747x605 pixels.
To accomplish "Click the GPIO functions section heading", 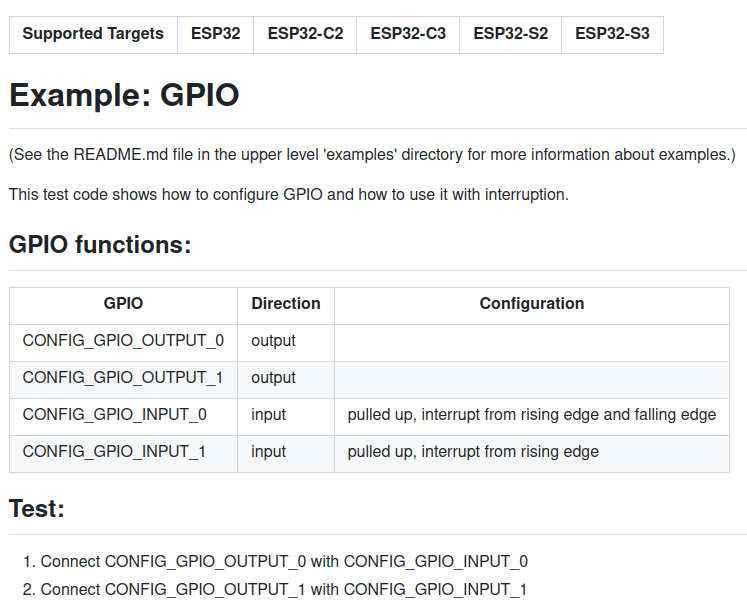I will [100, 244].
